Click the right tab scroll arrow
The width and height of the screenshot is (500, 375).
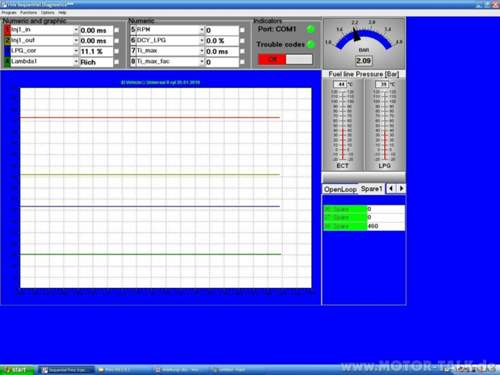(401, 189)
